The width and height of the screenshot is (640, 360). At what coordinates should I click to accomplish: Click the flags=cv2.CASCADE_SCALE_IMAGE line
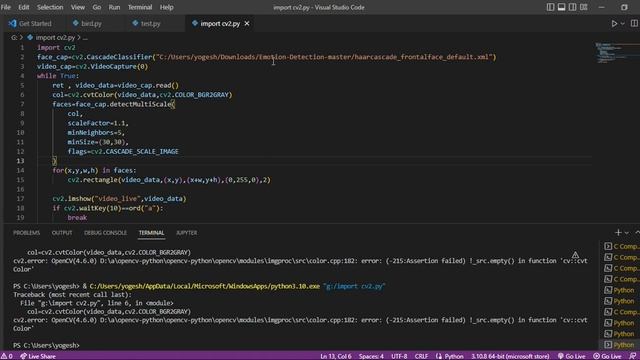(123, 151)
